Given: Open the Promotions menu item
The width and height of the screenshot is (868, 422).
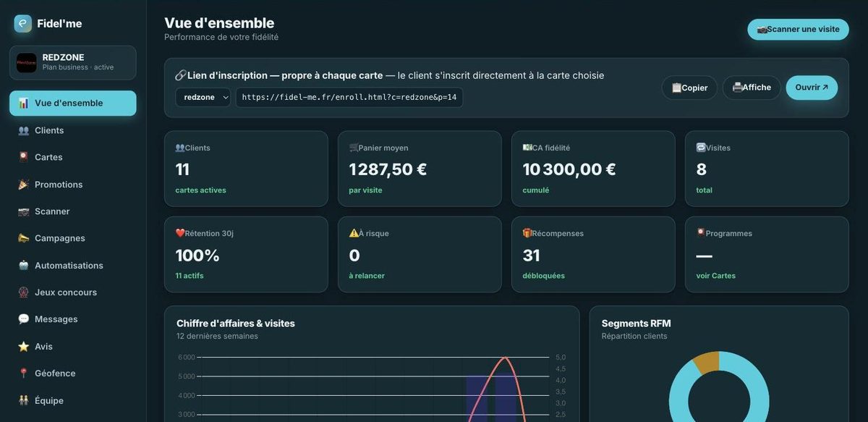Looking at the screenshot, I should point(73,185).
